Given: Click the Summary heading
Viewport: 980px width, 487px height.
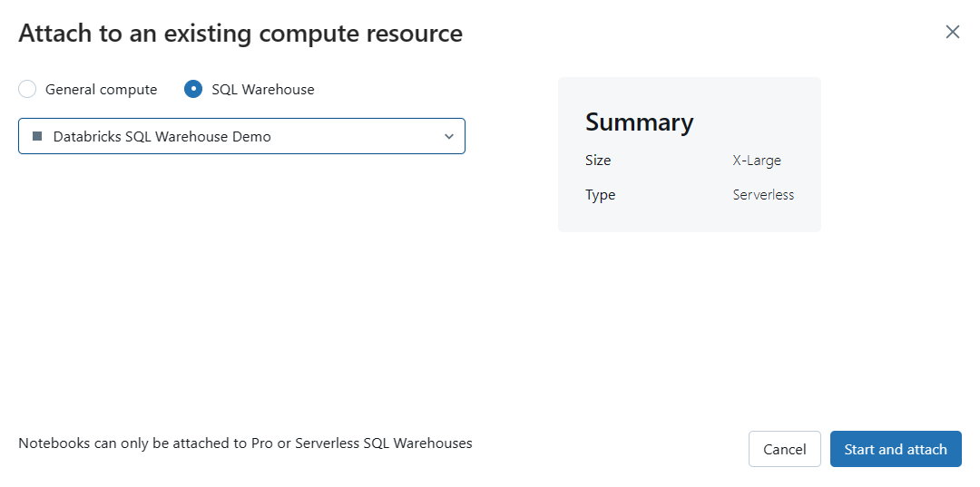Looking at the screenshot, I should coord(639,122).
